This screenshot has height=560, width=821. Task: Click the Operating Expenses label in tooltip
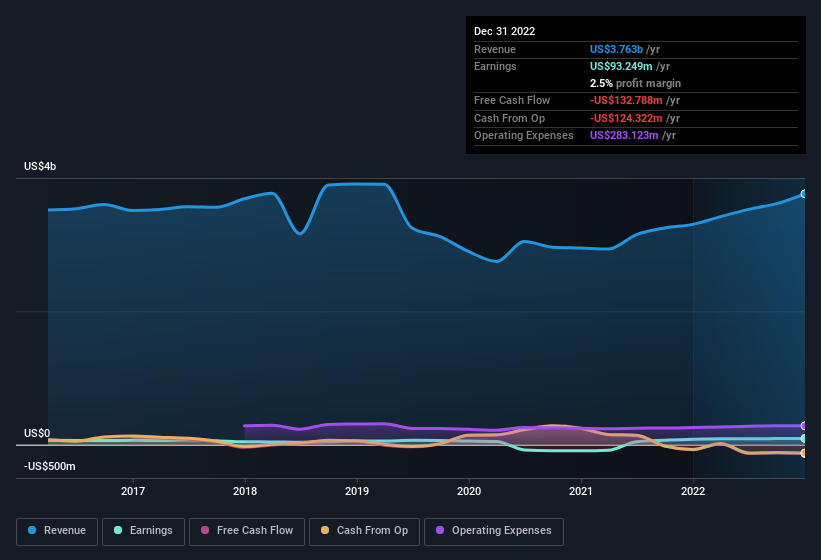524,136
